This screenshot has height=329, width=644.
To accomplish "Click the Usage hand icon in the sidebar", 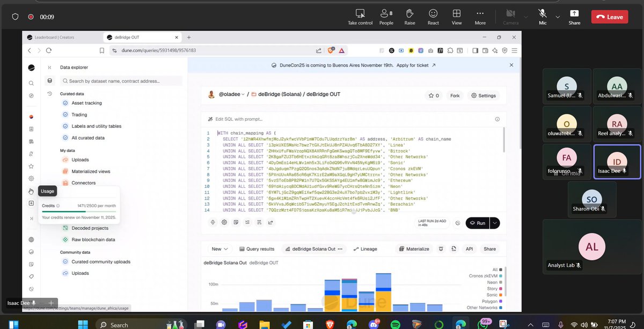I will tap(31, 191).
